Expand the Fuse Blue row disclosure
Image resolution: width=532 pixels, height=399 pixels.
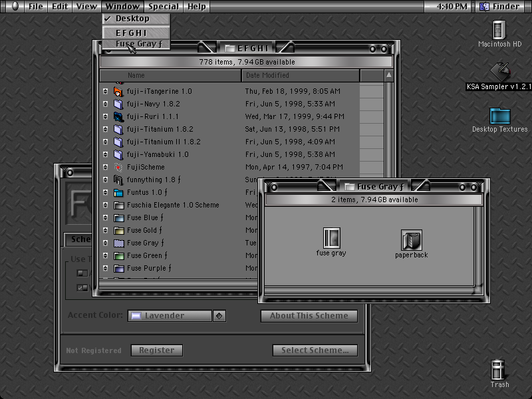coord(105,217)
